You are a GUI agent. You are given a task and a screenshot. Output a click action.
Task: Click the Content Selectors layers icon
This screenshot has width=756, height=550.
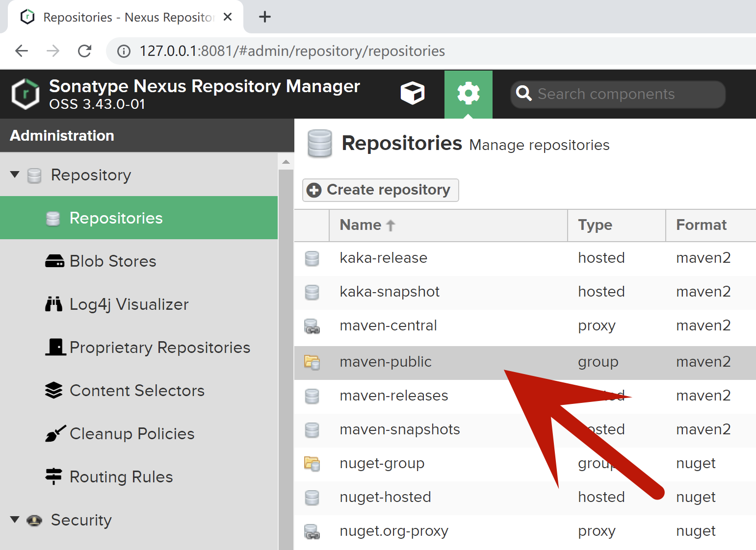tap(54, 391)
